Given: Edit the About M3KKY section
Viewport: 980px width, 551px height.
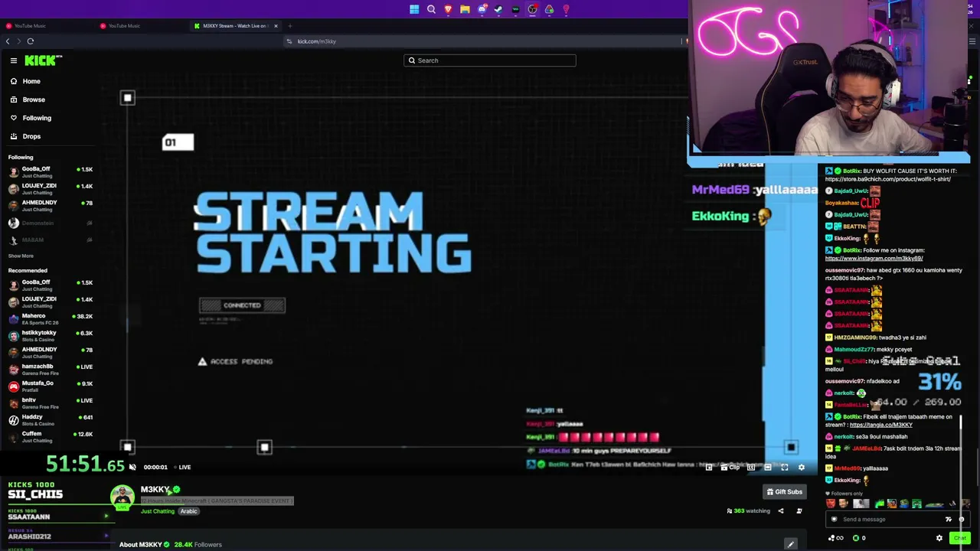Looking at the screenshot, I should pyautogui.click(x=790, y=544).
